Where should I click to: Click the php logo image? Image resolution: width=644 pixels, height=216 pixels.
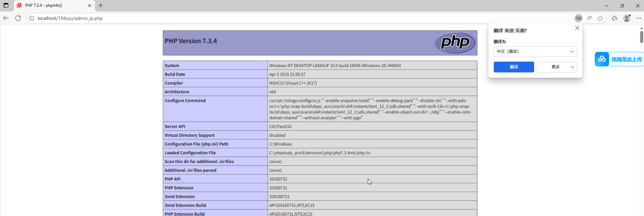point(455,43)
